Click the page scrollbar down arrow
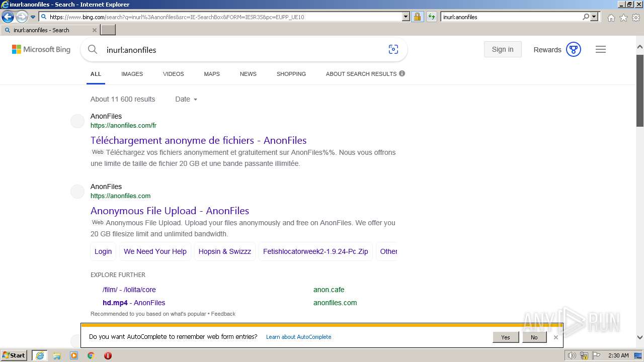 640,338
